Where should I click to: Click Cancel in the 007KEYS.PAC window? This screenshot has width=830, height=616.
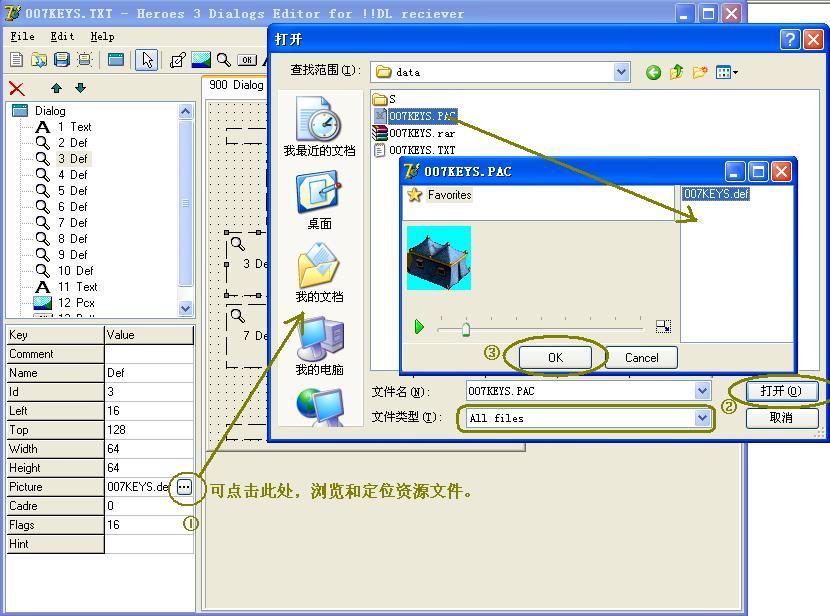[x=641, y=357]
